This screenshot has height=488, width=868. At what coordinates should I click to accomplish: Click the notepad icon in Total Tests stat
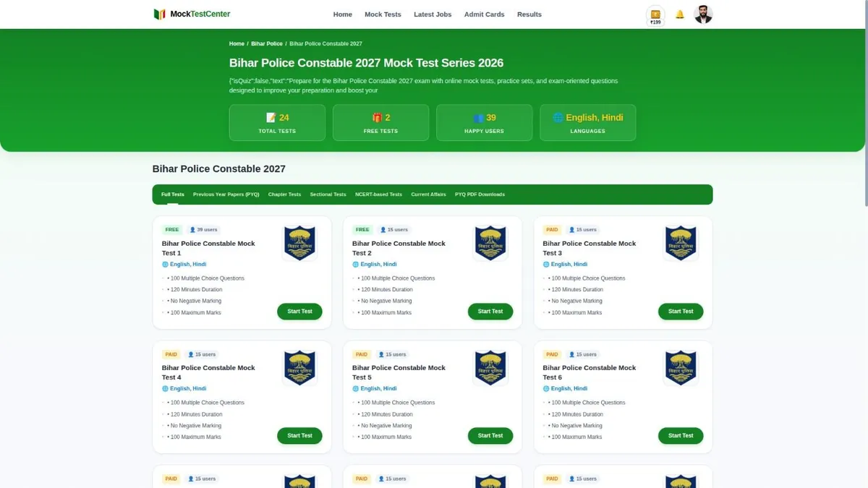[x=271, y=117]
